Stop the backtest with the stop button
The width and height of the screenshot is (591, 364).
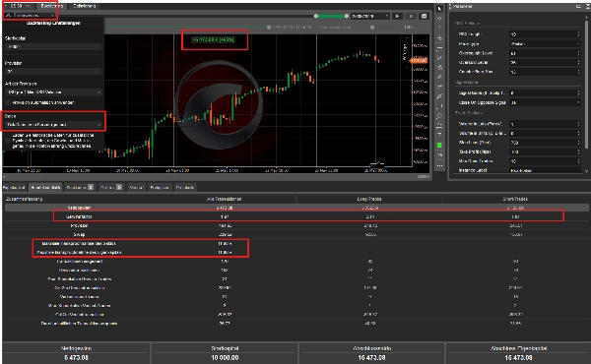(x=411, y=16)
